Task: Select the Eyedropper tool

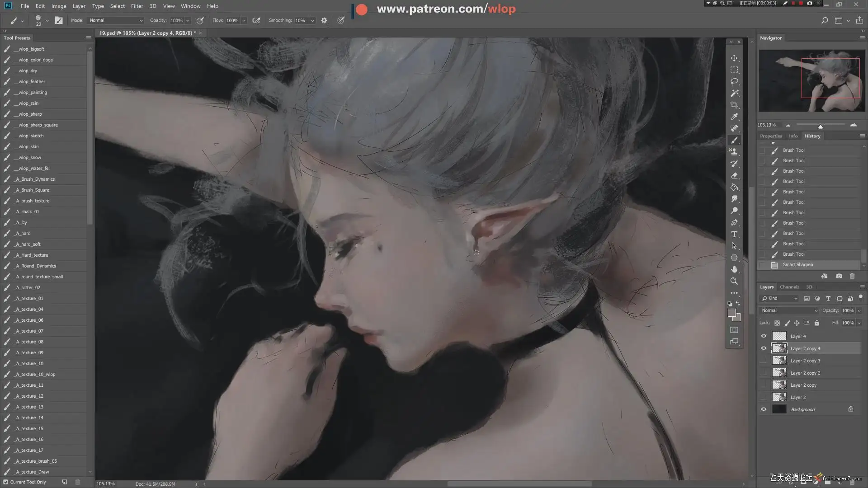Action: click(x=734, y=117)
